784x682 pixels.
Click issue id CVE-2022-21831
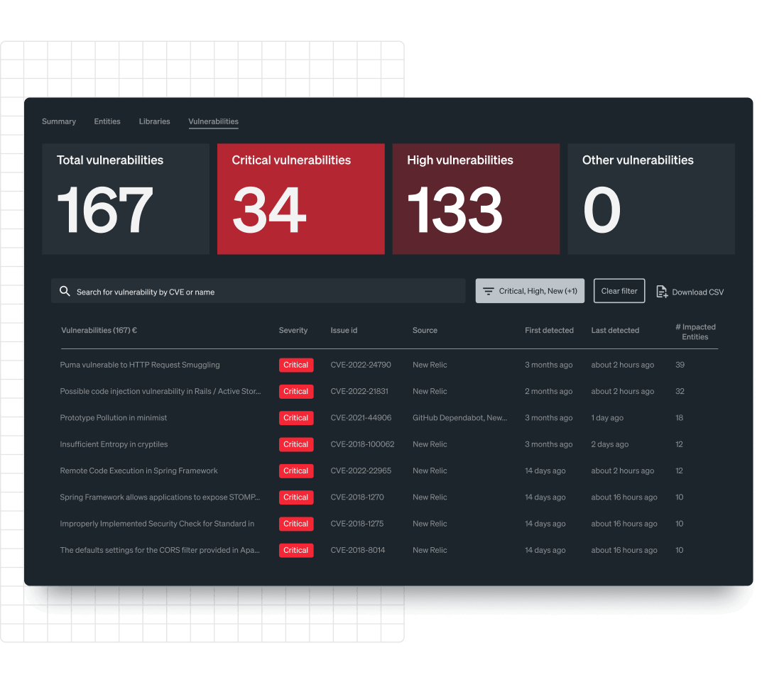point(359,391)
